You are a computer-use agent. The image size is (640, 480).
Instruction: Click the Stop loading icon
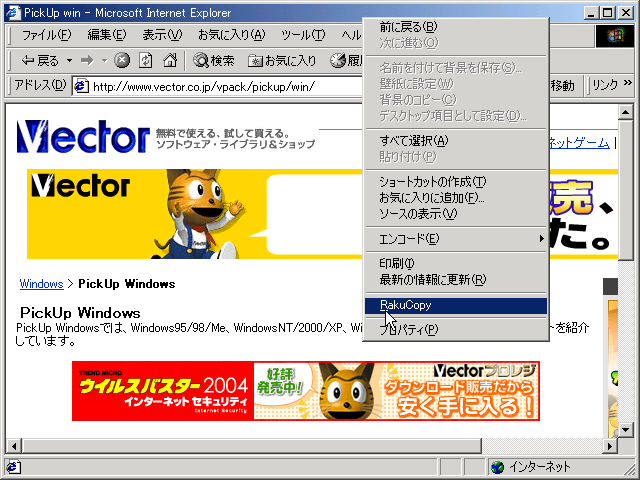point(122,61)
